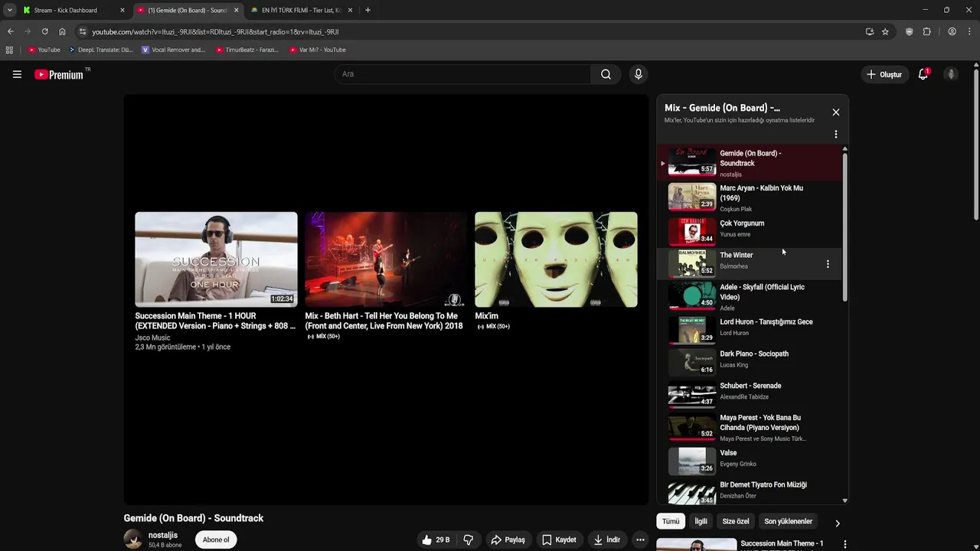This screenshot has height=551, width=980.
Task: Click the search magnifier button
Action: (x=606, y=74)
